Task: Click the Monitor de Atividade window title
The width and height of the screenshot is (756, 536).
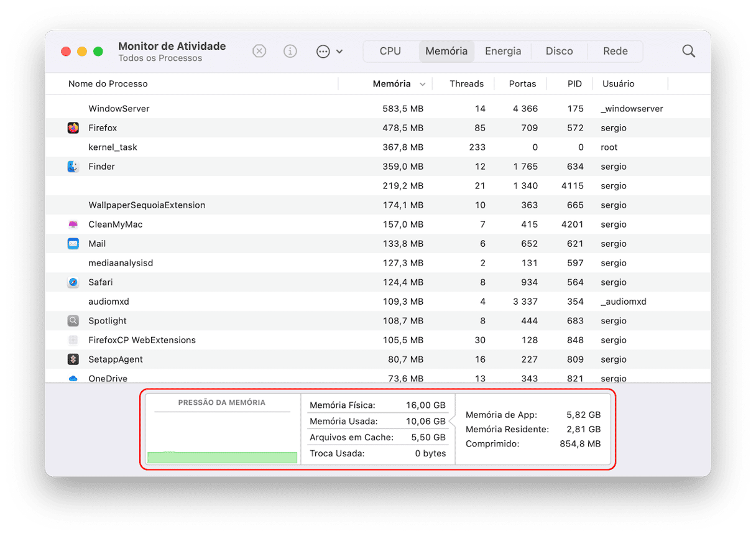Action: point(172,47)
